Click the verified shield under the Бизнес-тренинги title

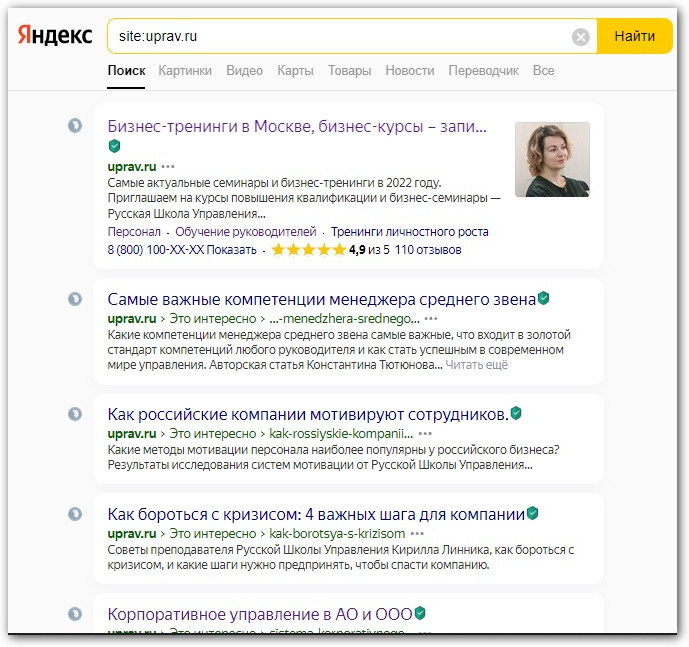pyautogui.click(x=114, y=146)
